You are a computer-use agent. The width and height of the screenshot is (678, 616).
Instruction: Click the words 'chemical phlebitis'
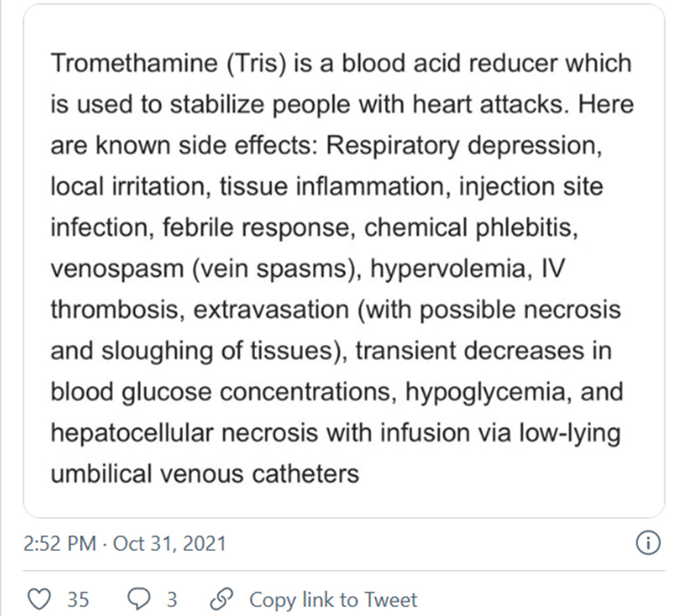coord(471,228)
